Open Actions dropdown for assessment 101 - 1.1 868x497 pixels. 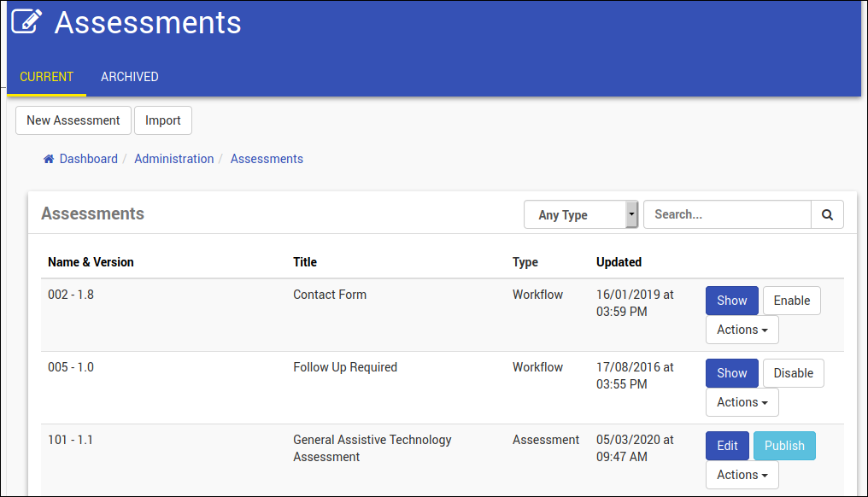pyautogui.click(x=742, y=475)
